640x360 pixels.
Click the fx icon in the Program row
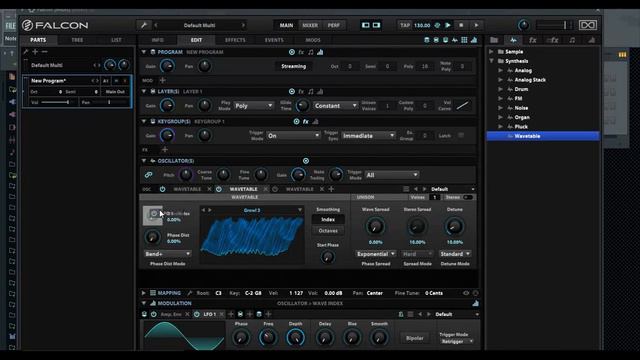(x=301, y=52)
